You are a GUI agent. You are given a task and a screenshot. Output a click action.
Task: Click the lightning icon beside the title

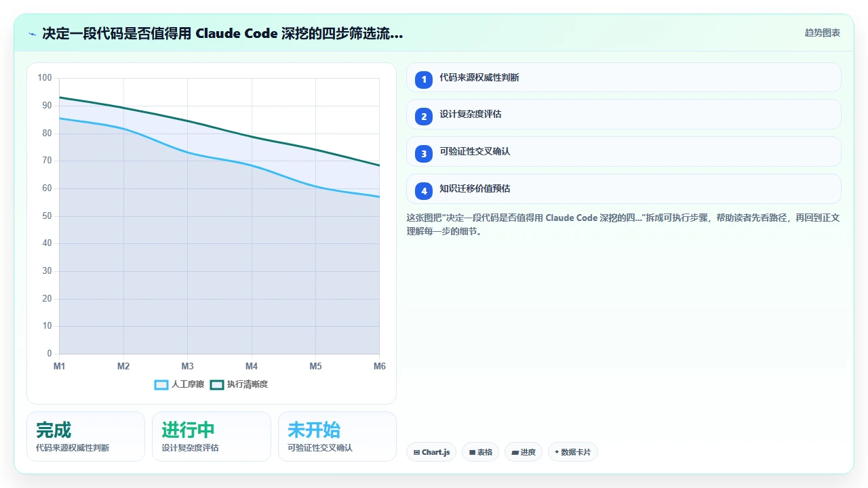[32, 33]
